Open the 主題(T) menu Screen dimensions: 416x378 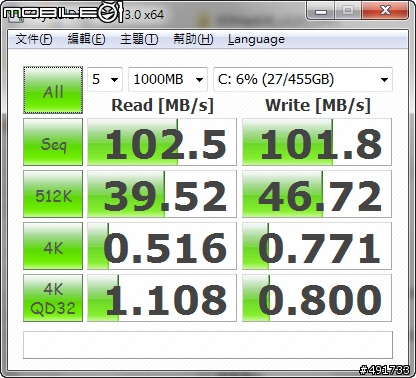pos(139,39)
